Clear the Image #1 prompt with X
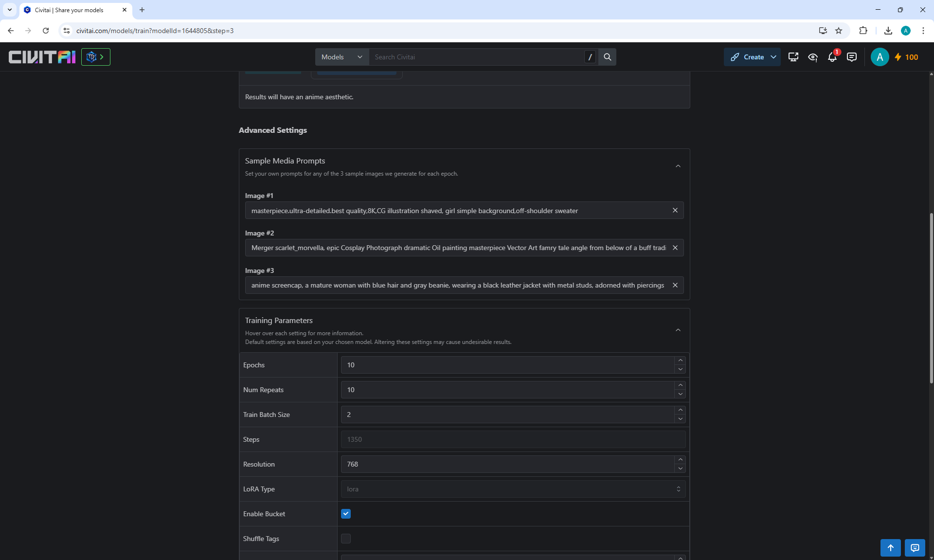Image resolution: width=934 pixels, height=560 pixels. [x=675, y=210]
